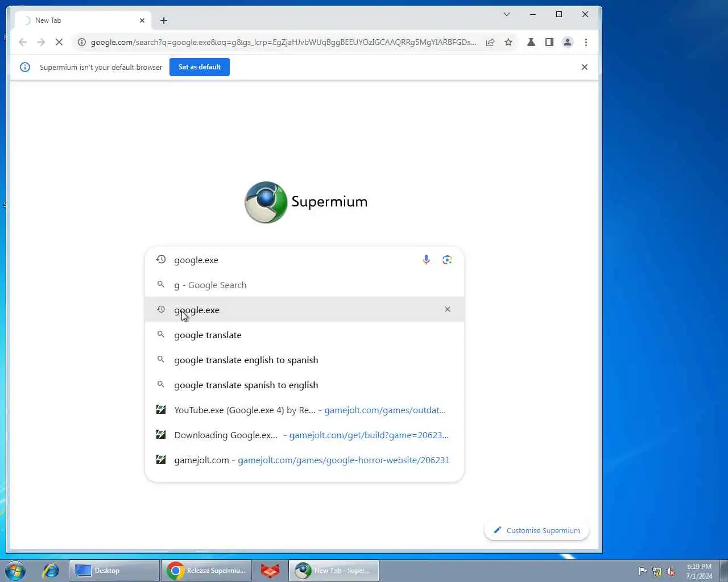Go back to the previous page
The height and width of the screenshot is (582, 728).
[23, 42]
